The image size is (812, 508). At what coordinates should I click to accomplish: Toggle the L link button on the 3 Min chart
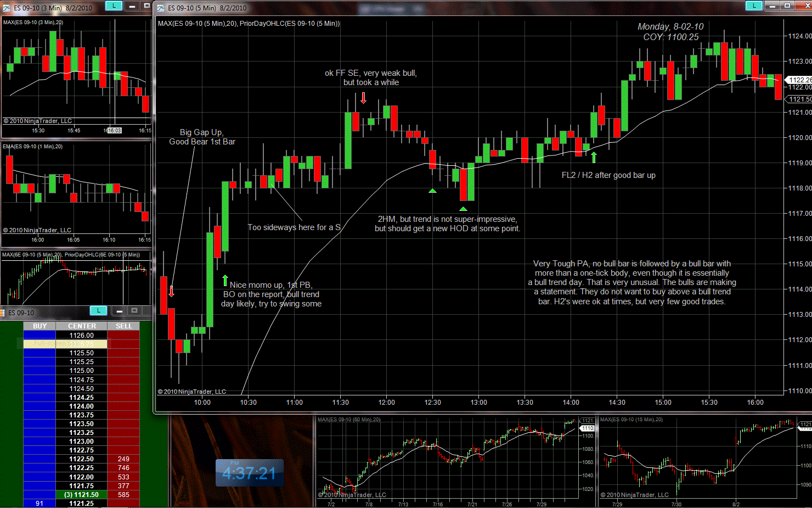(114, 5)
